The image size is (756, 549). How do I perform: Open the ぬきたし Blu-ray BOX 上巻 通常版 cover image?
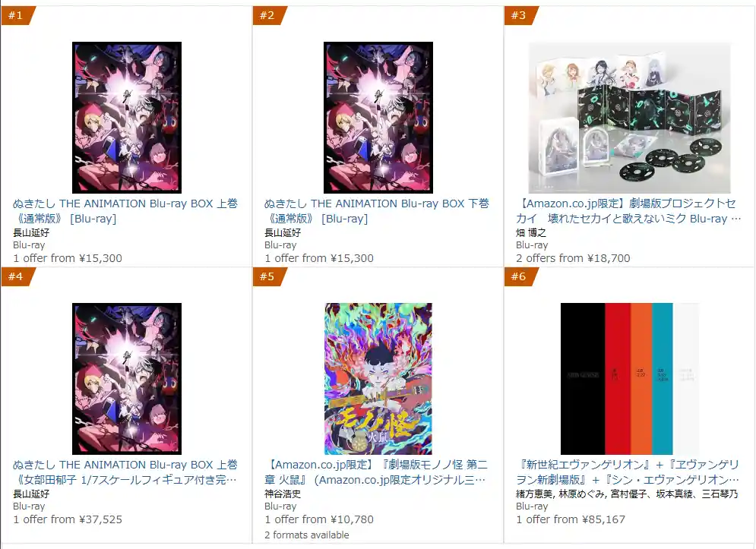[127, 118]
